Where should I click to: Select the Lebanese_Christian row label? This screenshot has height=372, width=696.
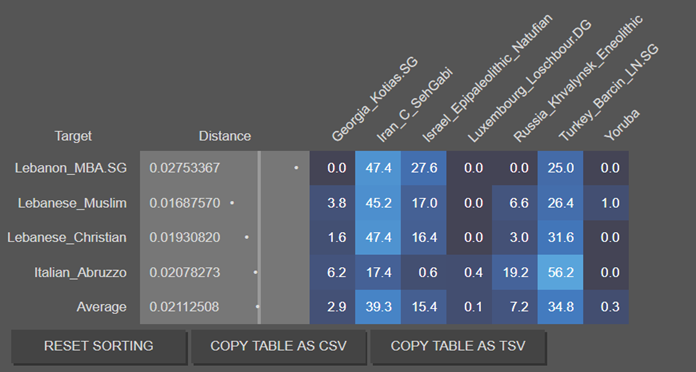click(x=67, y=237)
